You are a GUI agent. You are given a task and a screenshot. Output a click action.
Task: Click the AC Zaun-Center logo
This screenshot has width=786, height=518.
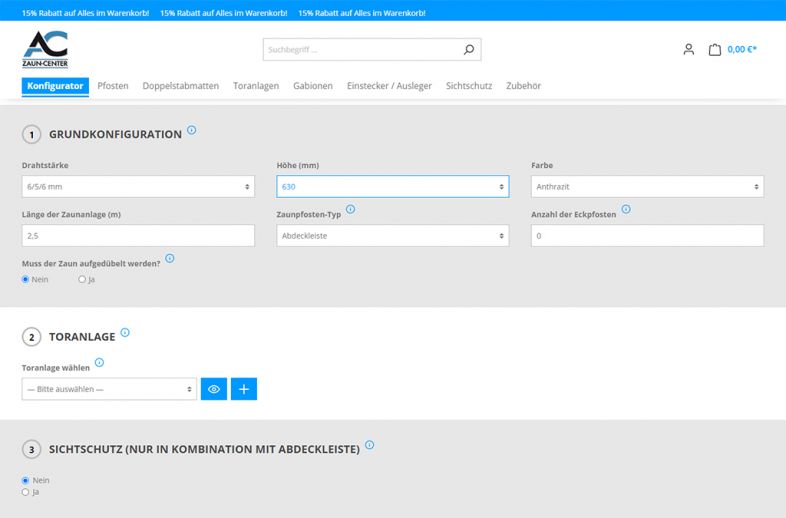(x=46, y=48)
